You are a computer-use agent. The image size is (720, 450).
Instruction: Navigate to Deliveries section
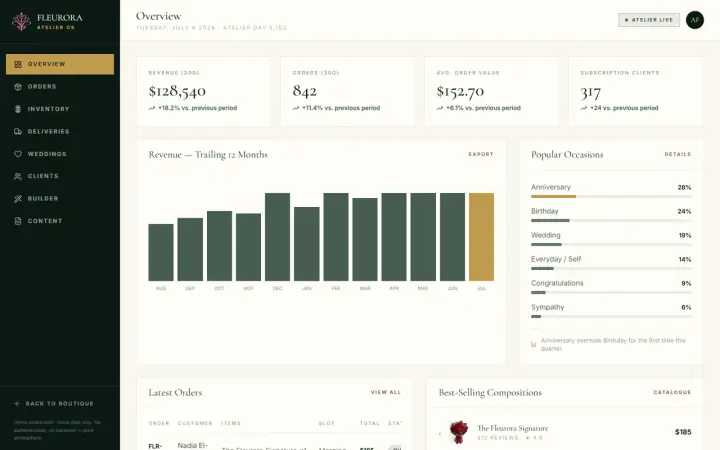pyautogui.click(x=60, y=132)
